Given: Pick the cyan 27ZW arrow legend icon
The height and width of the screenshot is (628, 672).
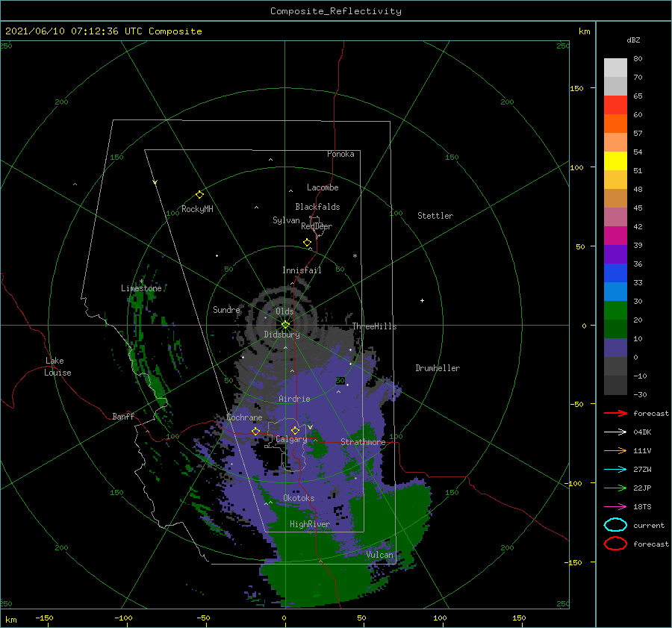Looking at the screenshot, I should (x=615, y=470).
